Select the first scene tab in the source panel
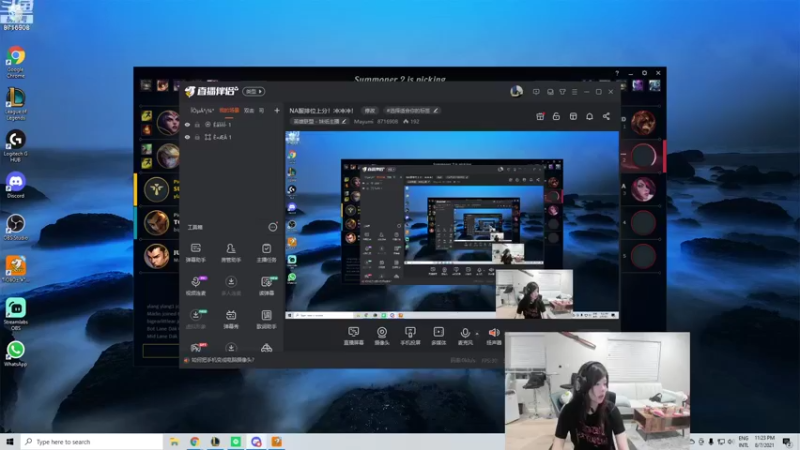800x450 pixels. [202, 110]
